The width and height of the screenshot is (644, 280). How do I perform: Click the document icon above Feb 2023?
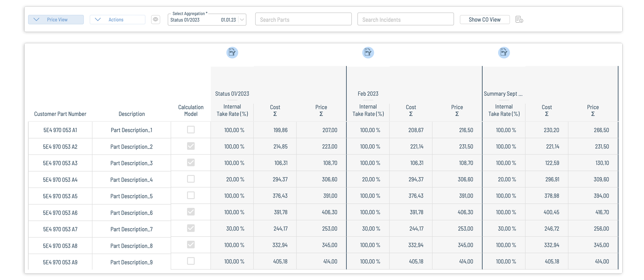[368, 52]
